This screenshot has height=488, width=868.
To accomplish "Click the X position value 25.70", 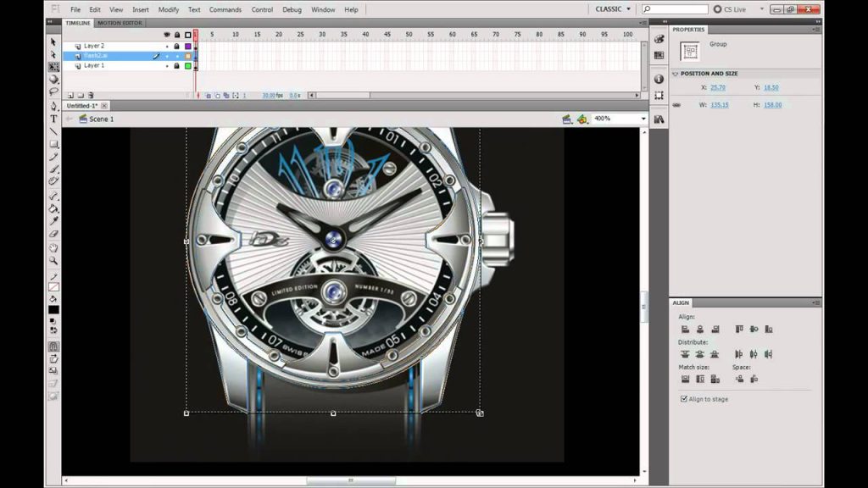I will point(717,87).
